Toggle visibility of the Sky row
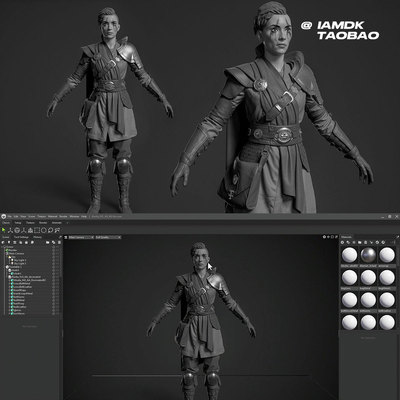 click(x=54, y=257)
